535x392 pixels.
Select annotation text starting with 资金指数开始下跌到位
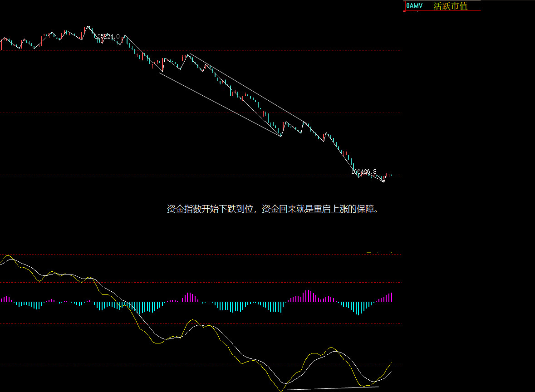(x=273, y=209)
